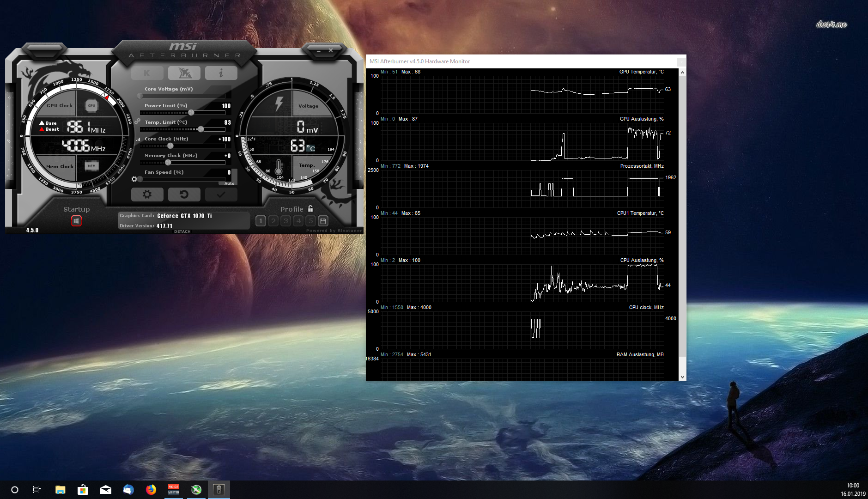
Task: Click the RAM Auslastung, MB graph label
Action: (640, 354)
